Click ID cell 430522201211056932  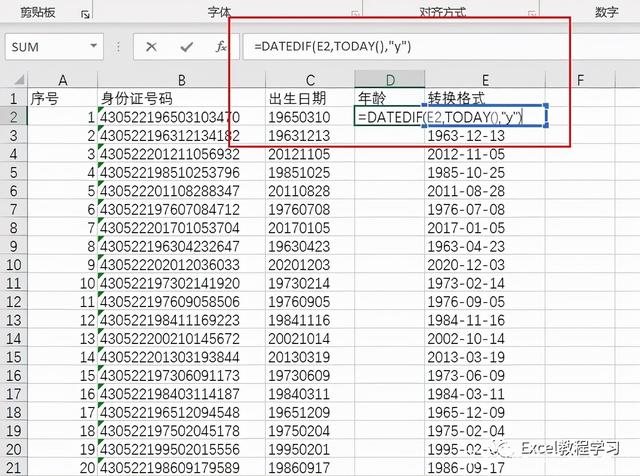point(182,154)
